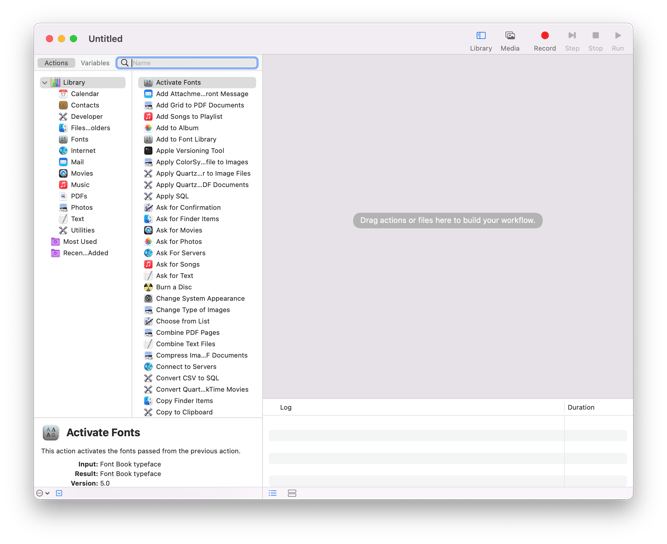Collapse the Library tree disclosure triangle
Image resolution: width=667 pixels, height=544 pixels.
(45, 83)
